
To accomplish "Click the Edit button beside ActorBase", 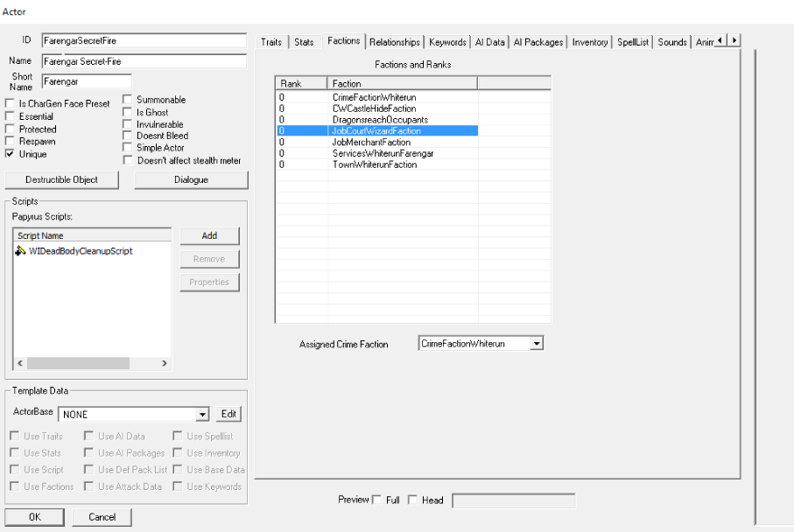I will (228, 414).
